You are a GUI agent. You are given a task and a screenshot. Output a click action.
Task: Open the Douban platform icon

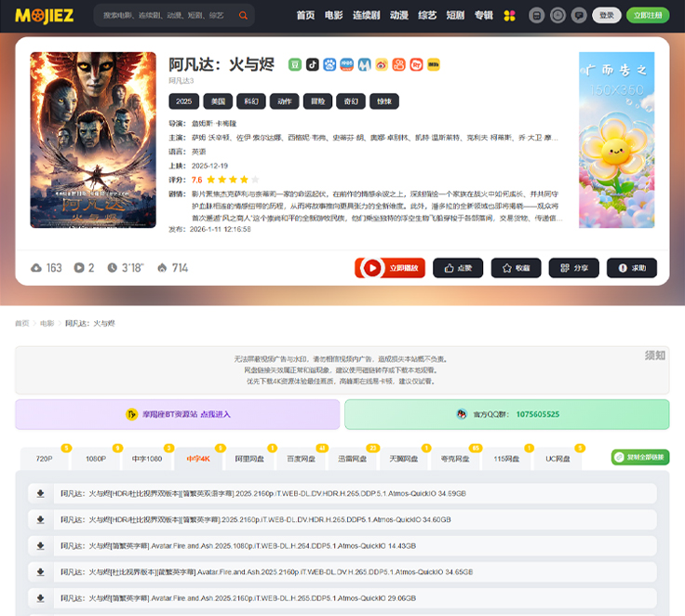coord(294,65)
